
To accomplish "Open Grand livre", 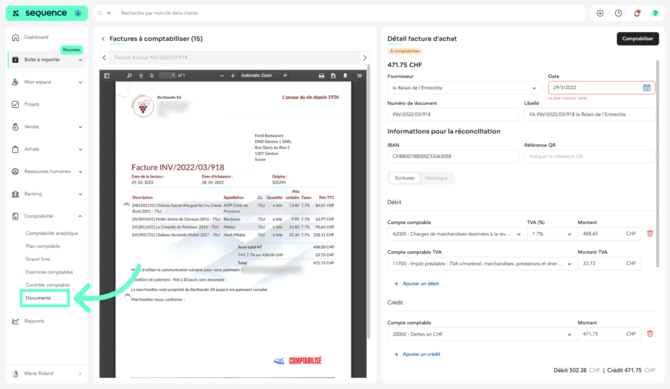I will click(38, 259).
